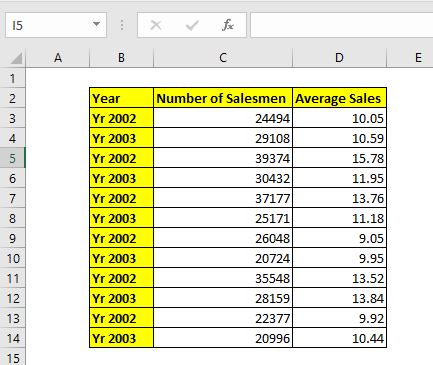The image size is (433, 365).
Task: Click cell containing 20996
Action: 223,338
